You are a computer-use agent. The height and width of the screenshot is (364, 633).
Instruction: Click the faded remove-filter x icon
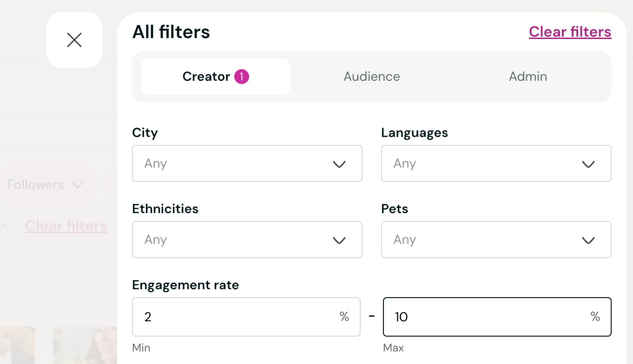tap(5, 226)
